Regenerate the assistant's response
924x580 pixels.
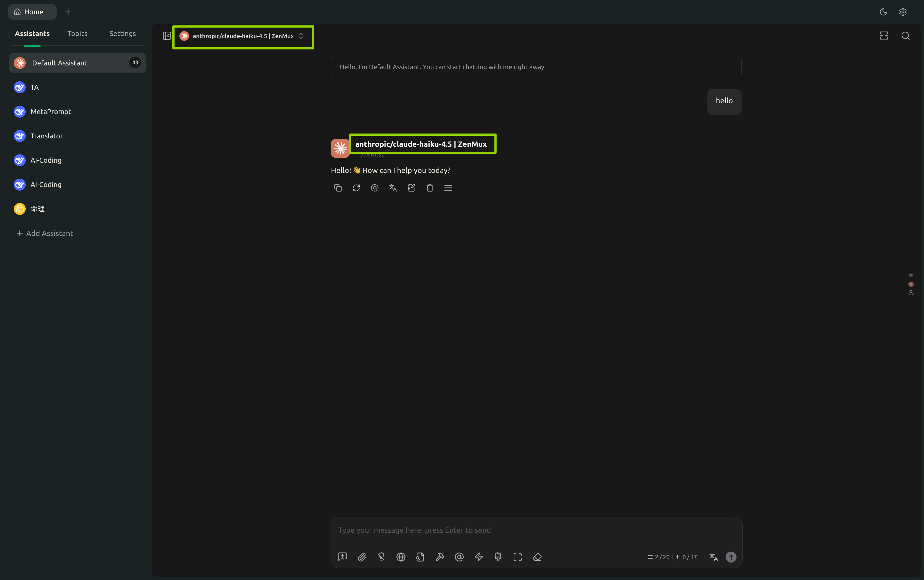pos(356,188)
